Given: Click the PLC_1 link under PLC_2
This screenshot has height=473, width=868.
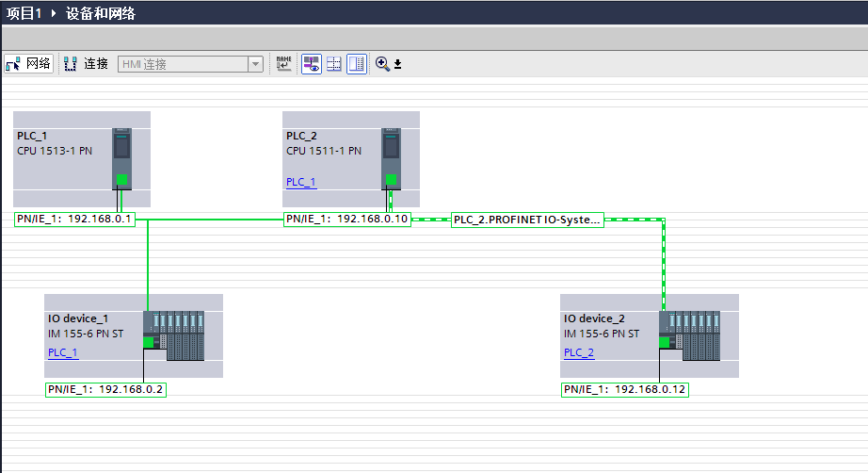Looking at the screenshot, I should pyautogui.click(x=301, y=182).
